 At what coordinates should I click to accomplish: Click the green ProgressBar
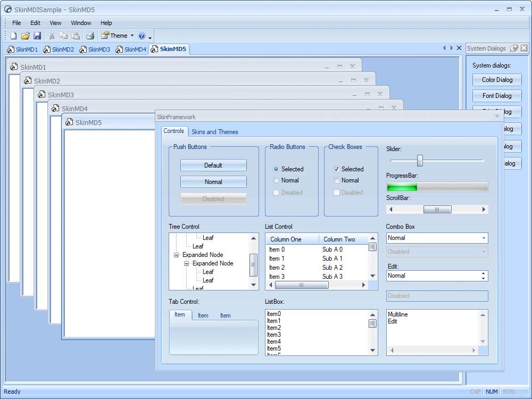point(437,187)
